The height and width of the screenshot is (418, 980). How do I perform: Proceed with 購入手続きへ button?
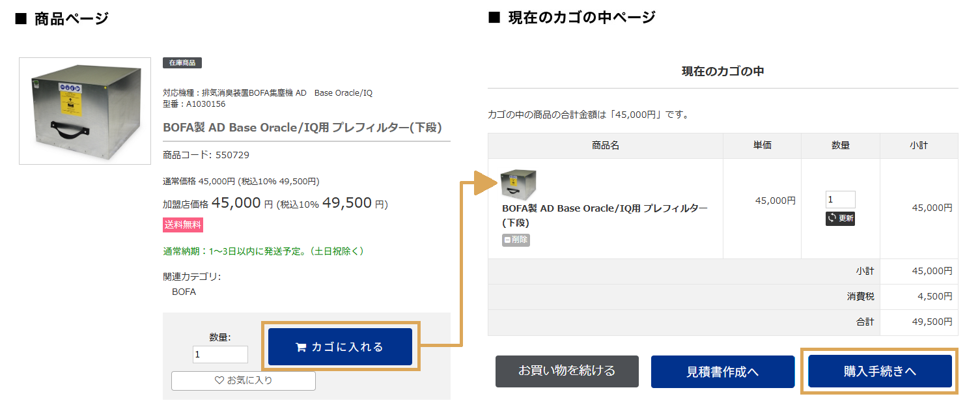pos(880,372)
